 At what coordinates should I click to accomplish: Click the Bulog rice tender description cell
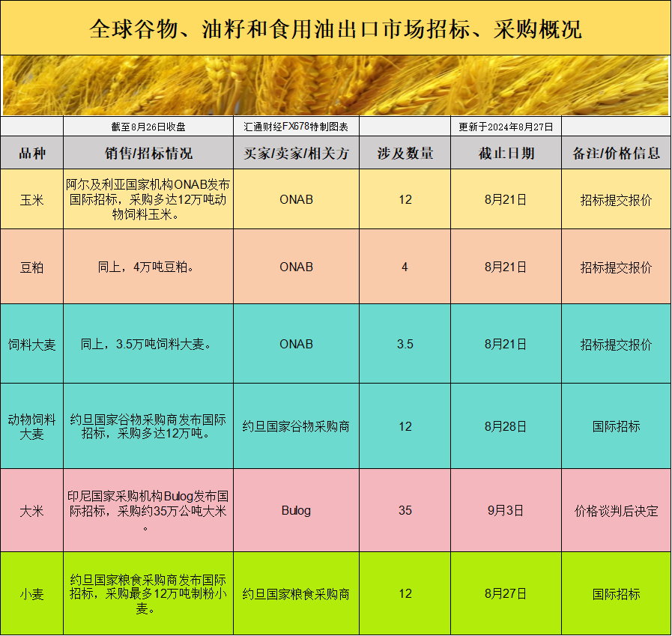pyautogui.click(x=148, y=510)
